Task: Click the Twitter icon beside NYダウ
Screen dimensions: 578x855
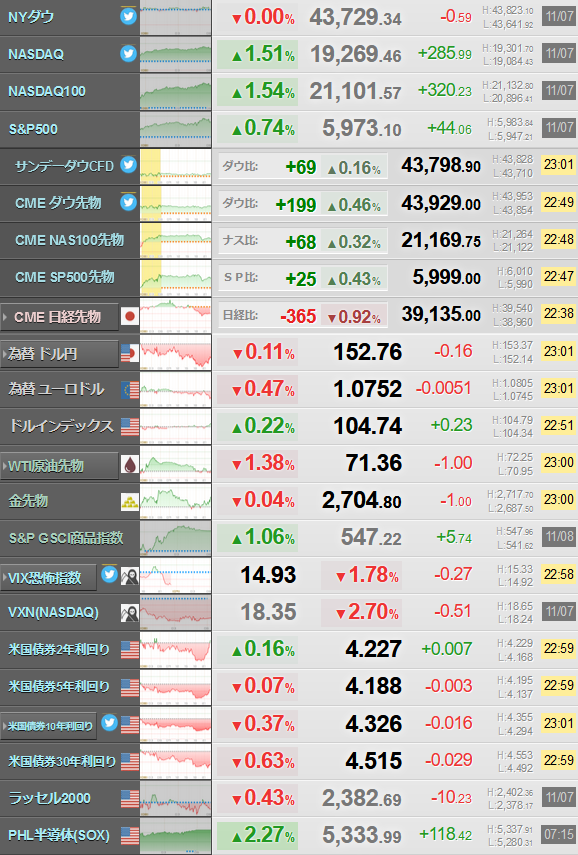Action: pos(128,16)
